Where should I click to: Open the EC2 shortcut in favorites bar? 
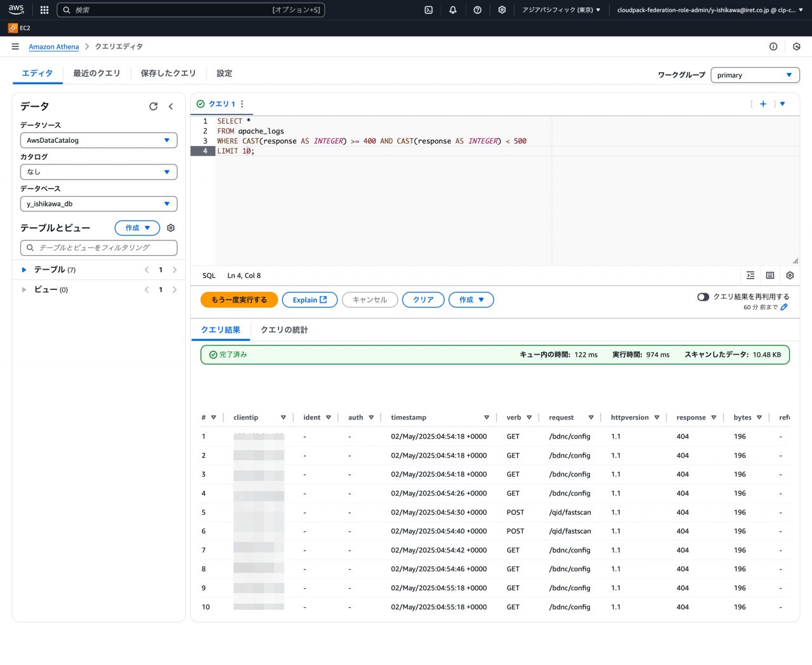[19, 28]
